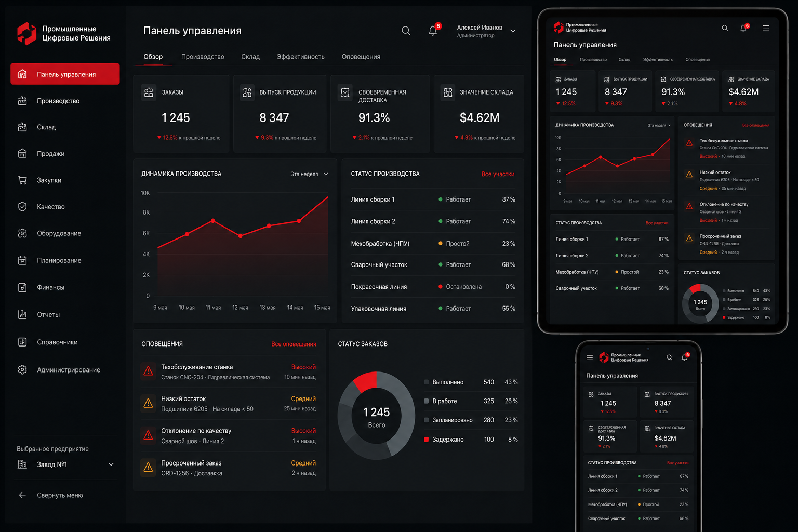The image size is (798, 532).
Task: Click 11 мая data point on desktop chart
Action: click(213, 221)
